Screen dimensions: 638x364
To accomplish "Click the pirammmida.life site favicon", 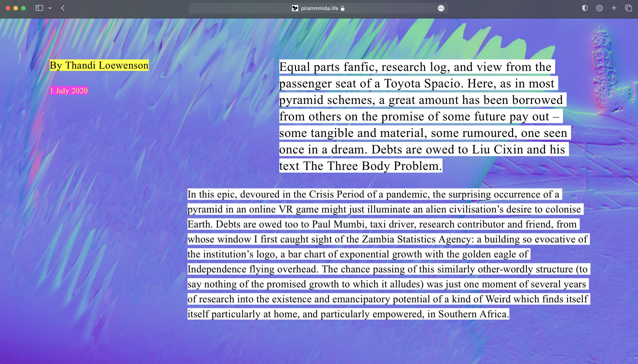I will click(295, 8).
